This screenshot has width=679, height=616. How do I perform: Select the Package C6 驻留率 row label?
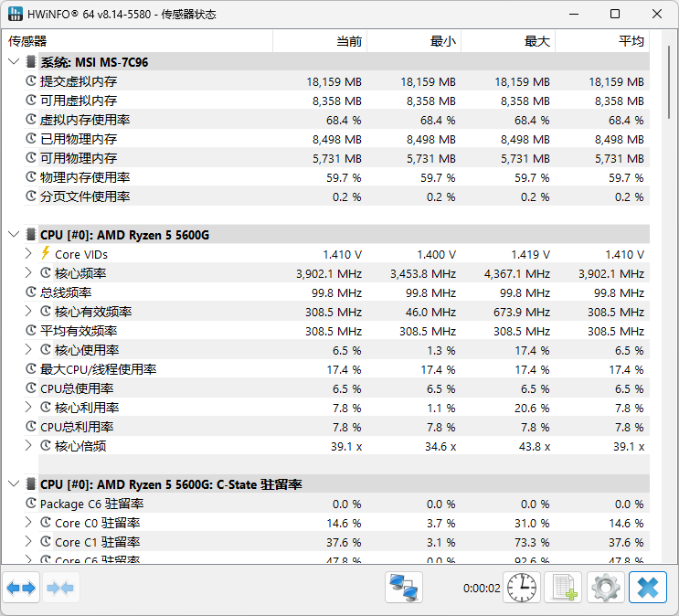pos(91,504)
